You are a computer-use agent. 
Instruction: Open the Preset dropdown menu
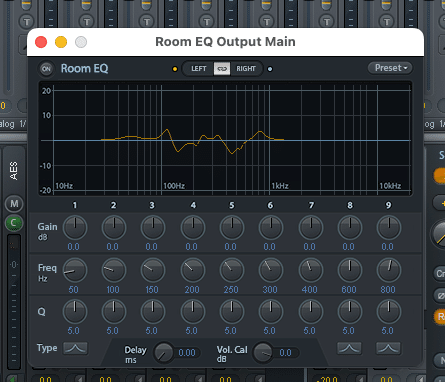click(390, 68)
